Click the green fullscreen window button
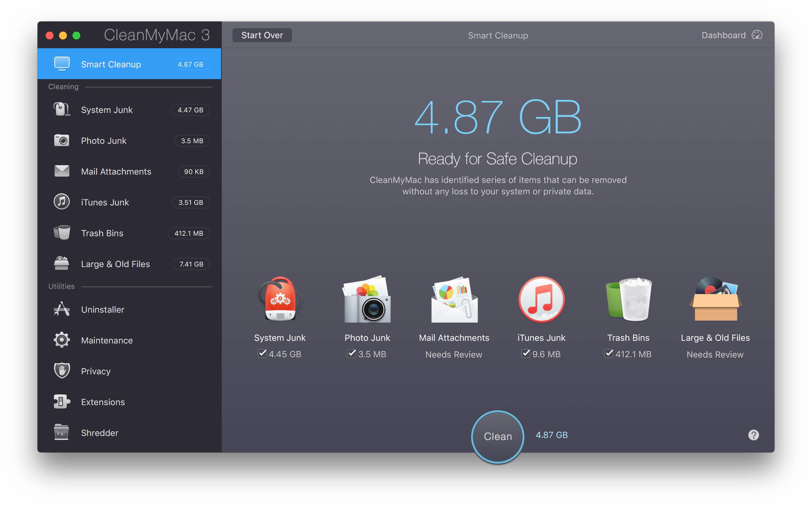The image size is (812, 506). click(76, 35)
